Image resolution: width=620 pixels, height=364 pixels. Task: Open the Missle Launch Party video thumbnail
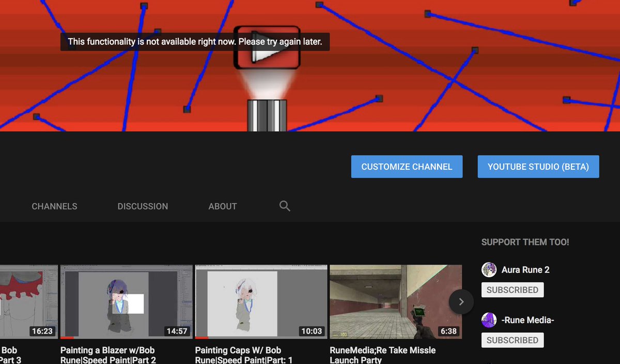(x=396, y=302)
